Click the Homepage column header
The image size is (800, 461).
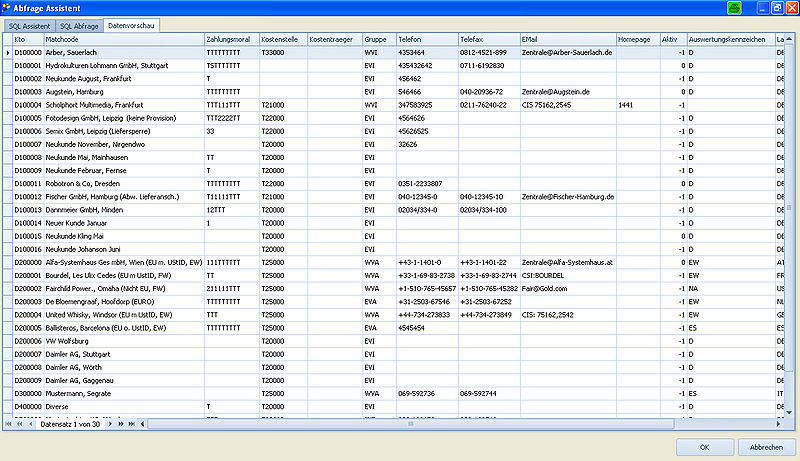(638, 39)
